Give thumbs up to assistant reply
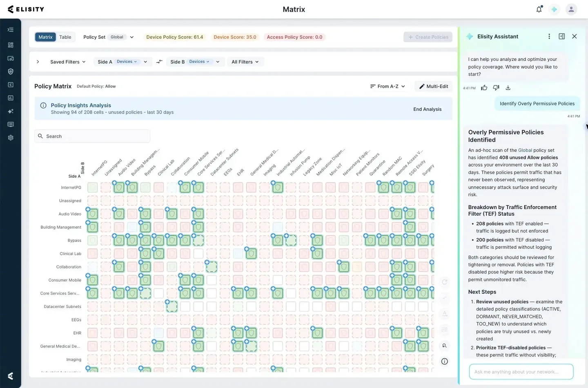This screenshot has height=388, width=588. coord(484,88)
